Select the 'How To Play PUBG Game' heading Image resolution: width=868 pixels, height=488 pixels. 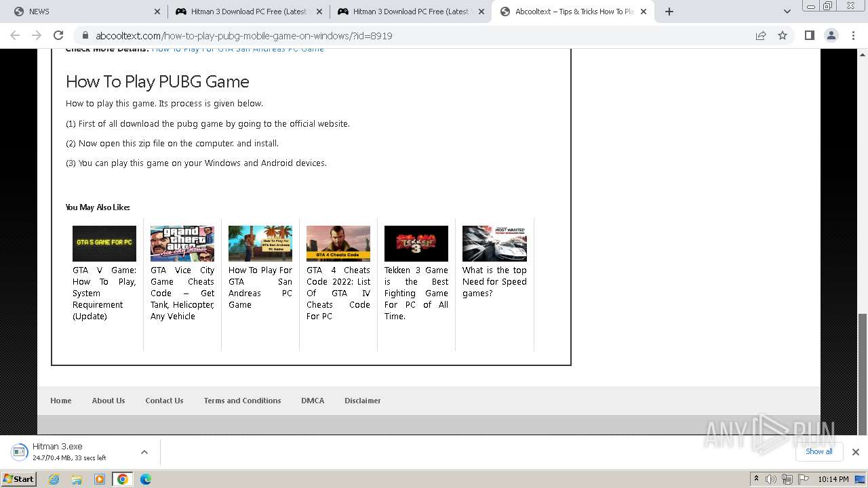click(157, 81)
